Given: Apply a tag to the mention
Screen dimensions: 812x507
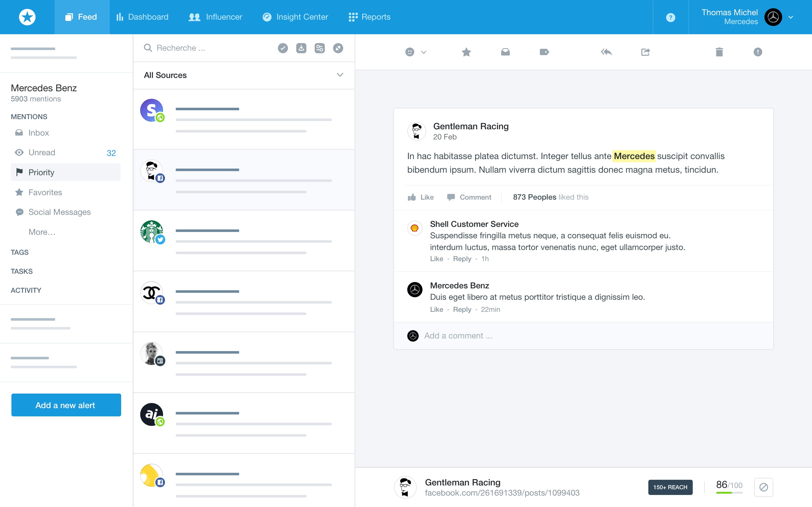Looking at the screenshot, I should [x=544, y=52].
